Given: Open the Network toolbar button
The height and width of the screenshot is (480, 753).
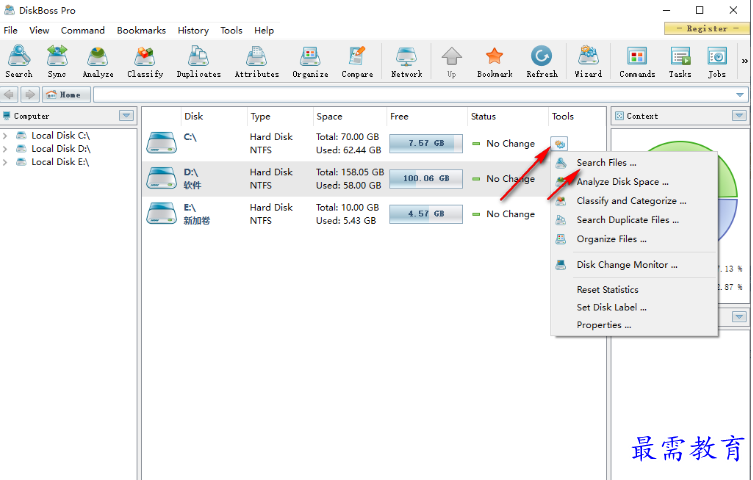Looking at the screenshot, I should click(x=406, y=61).
